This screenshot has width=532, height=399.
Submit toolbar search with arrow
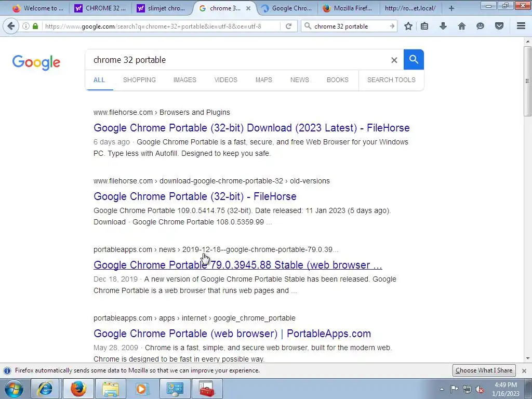click(x=392, y=26)
